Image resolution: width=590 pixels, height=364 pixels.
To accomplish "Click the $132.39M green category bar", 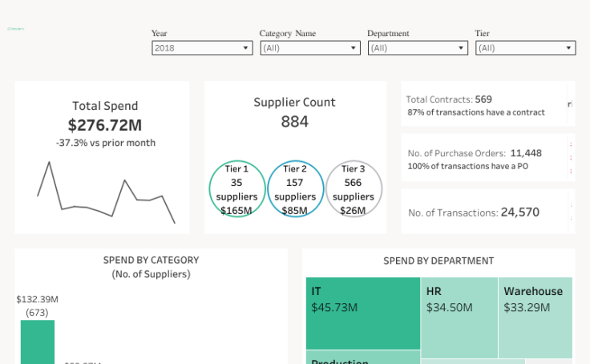I will point(38,342).
